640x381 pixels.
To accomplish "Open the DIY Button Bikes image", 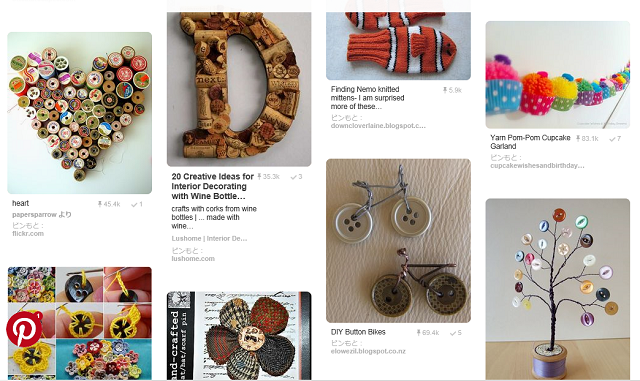I will (398, 241).
